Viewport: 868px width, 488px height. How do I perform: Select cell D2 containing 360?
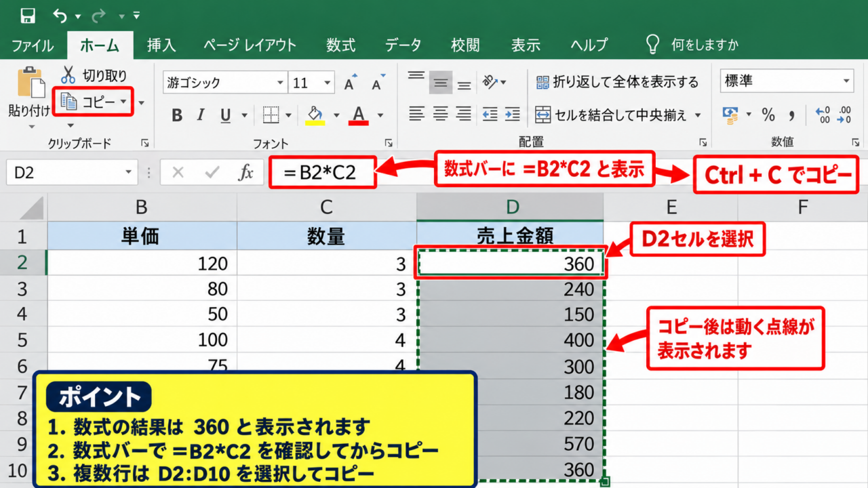click(x=511, y=263)
